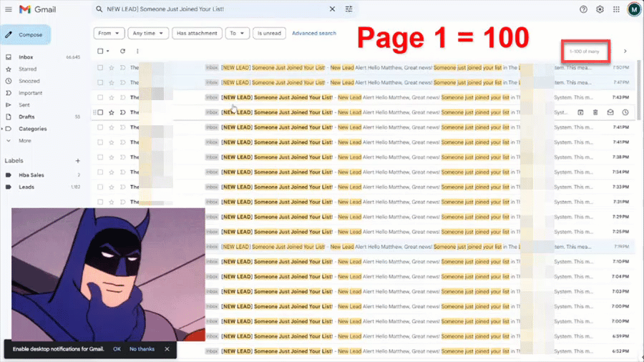
Task: Star the 7:43 PM email
Action: 112,97
